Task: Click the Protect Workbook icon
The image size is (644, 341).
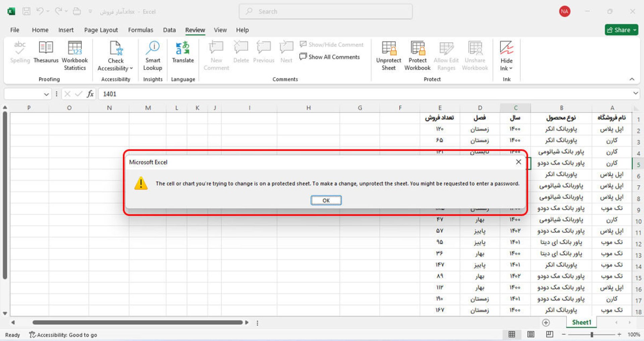Action: coord(417,49)
